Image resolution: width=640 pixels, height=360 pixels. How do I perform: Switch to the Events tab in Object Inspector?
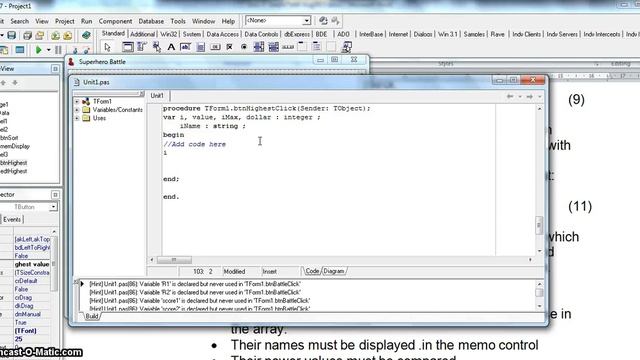[x=12, y=220]
